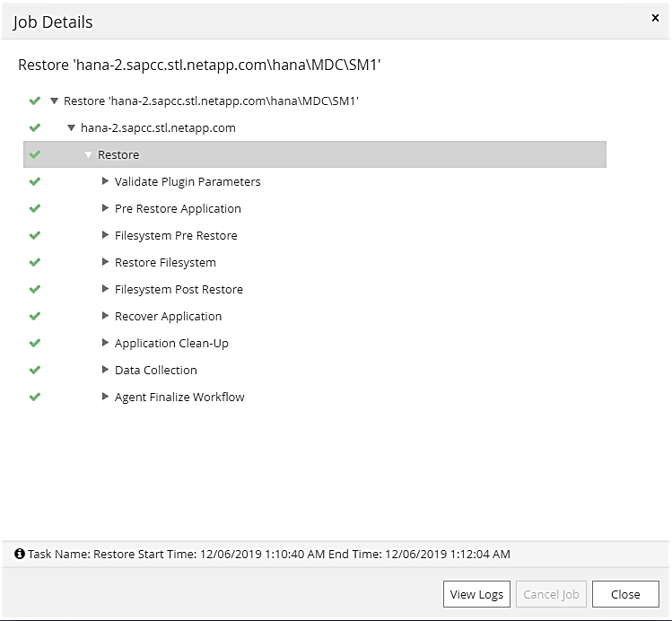Expand the Recover Application node
The height and width of the screenshot is (621, 672).
coord(106,316)
